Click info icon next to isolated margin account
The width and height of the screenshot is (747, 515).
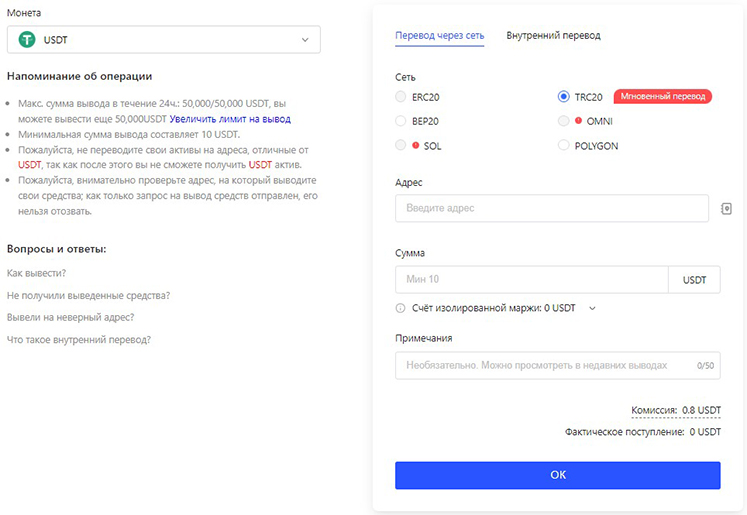pos(401,308)
